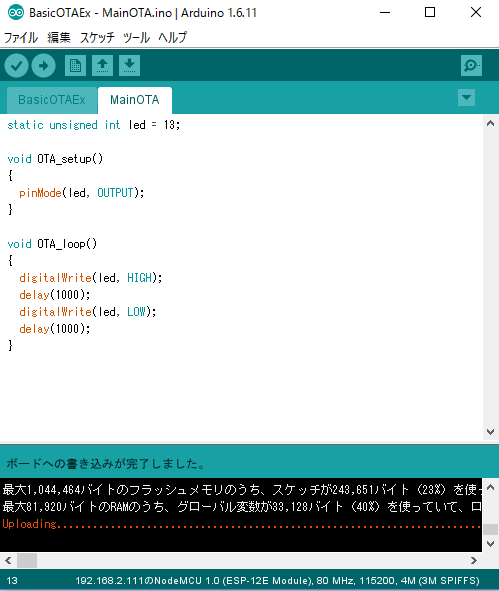Click editor scrollbar up arrow
499x591 pixels.
coord(490,123)
